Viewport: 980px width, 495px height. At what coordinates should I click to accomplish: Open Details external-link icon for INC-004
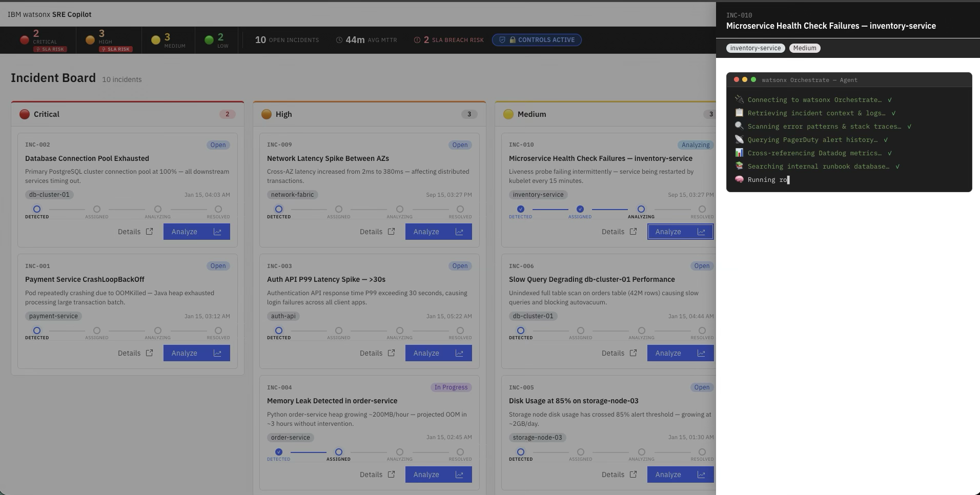(391, 475)
